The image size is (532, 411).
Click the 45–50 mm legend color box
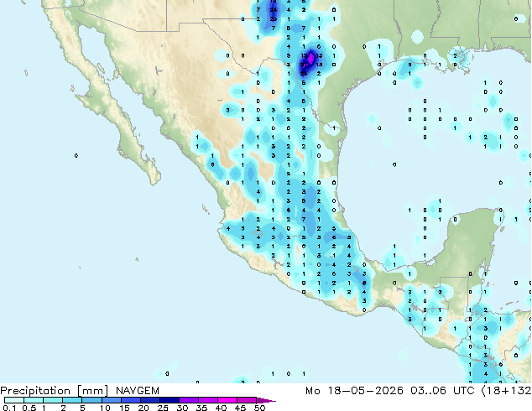[x=246, y=400]
